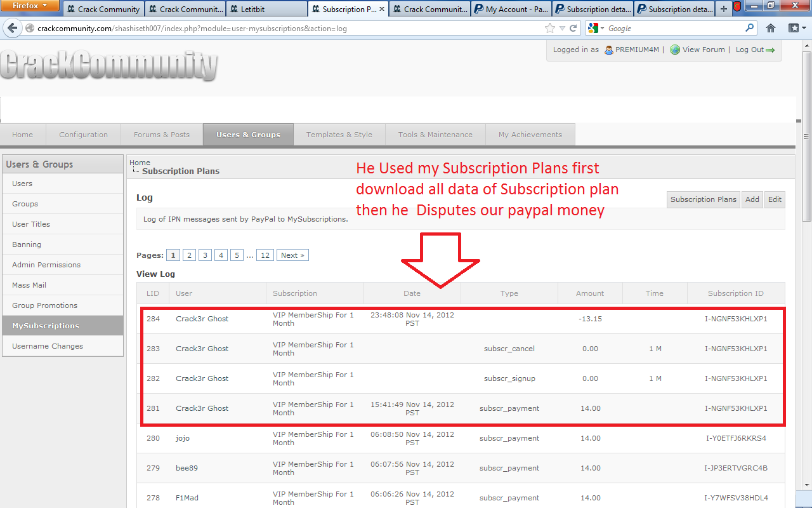
Task: Click the Edit button
Action: [x=775, y=199]
